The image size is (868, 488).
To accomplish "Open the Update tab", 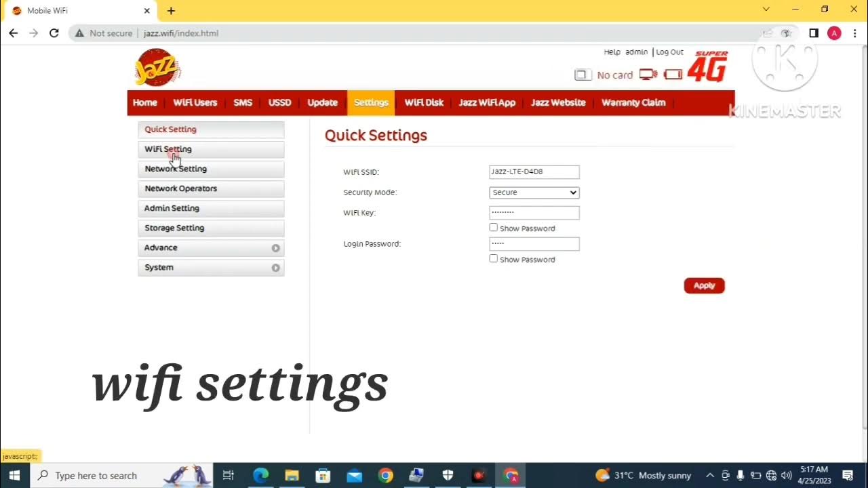I will (323, 102).
